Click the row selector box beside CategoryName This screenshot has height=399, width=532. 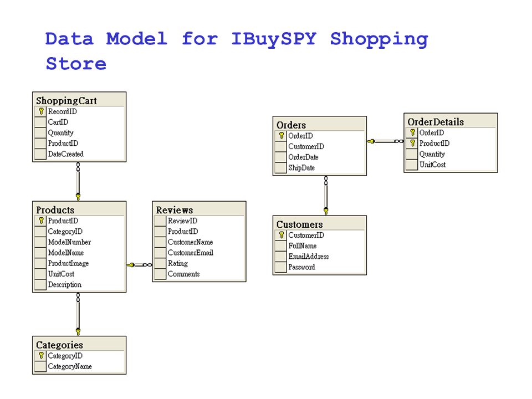tap(40, 366)
